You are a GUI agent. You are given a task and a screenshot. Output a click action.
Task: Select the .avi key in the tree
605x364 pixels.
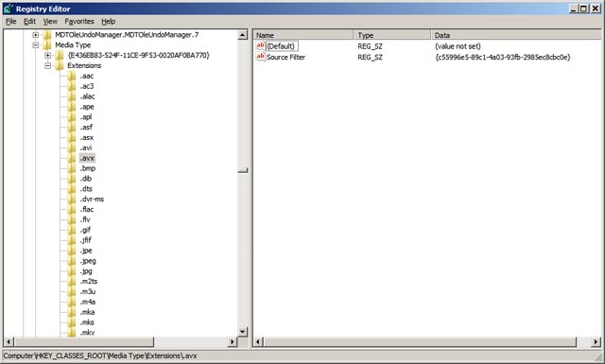point(86,147)
